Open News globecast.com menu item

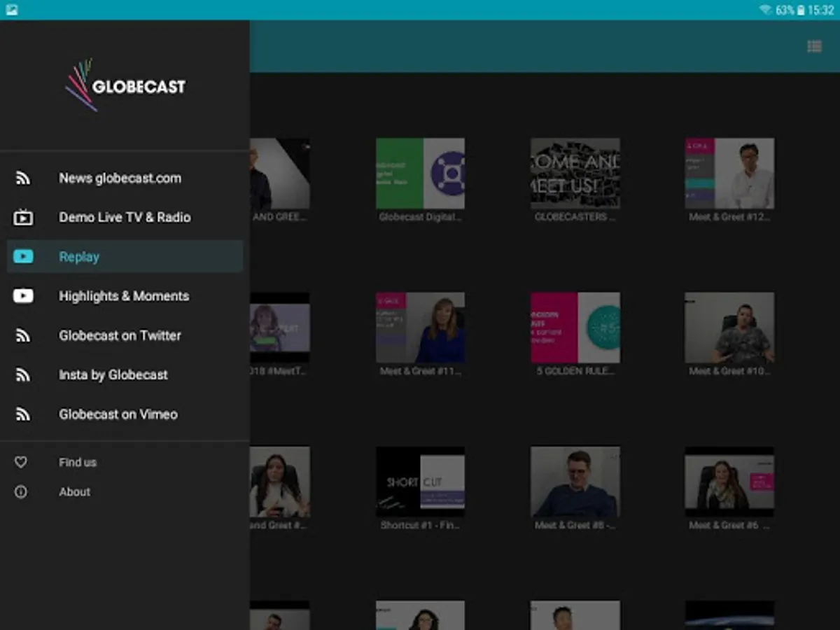125,178
